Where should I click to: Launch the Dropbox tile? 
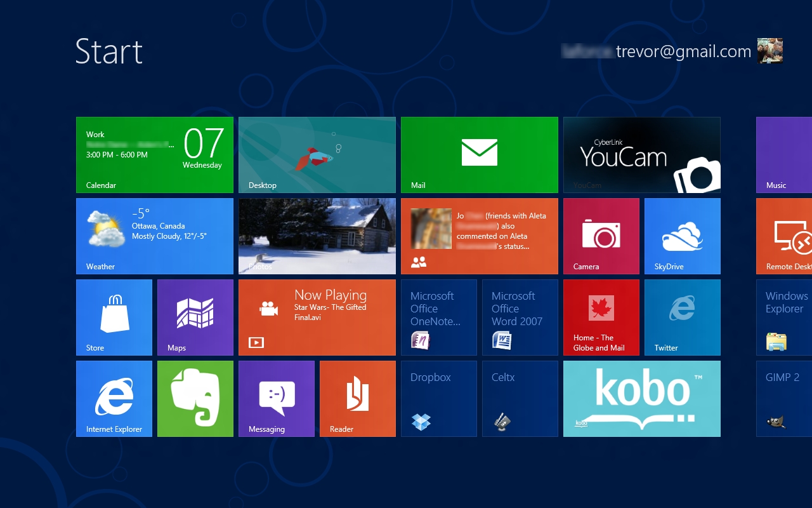pos(439,399)
